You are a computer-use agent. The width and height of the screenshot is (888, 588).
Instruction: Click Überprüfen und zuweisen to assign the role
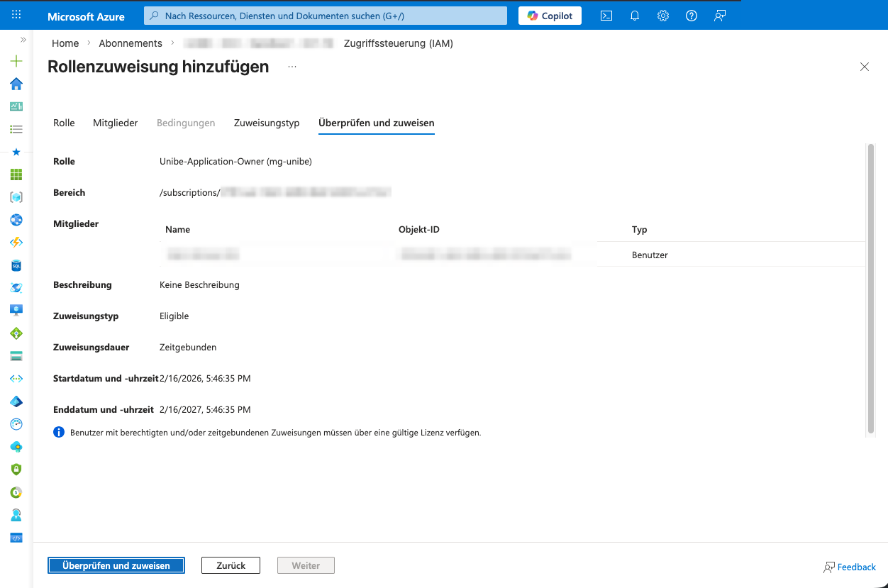click(116, 565)
